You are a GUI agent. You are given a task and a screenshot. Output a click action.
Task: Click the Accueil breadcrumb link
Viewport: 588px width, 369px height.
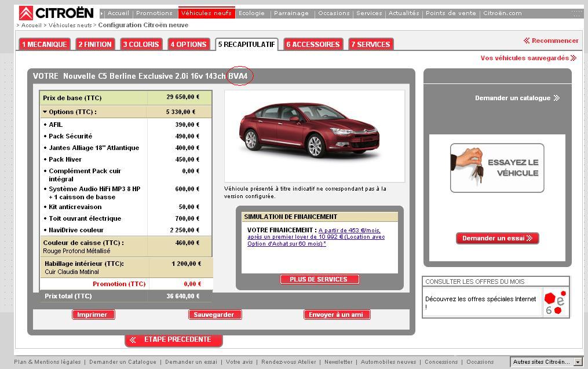pyautogui.click(x=31, y=25)
